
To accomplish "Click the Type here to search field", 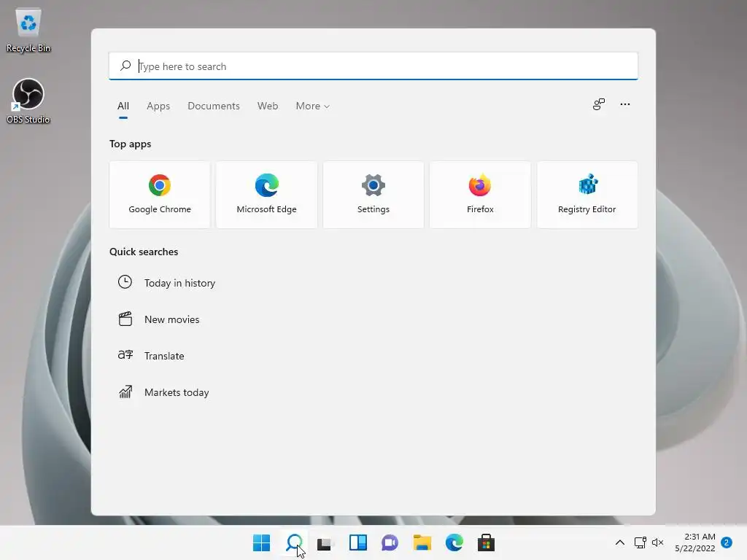I will click(x=373, y=66).
